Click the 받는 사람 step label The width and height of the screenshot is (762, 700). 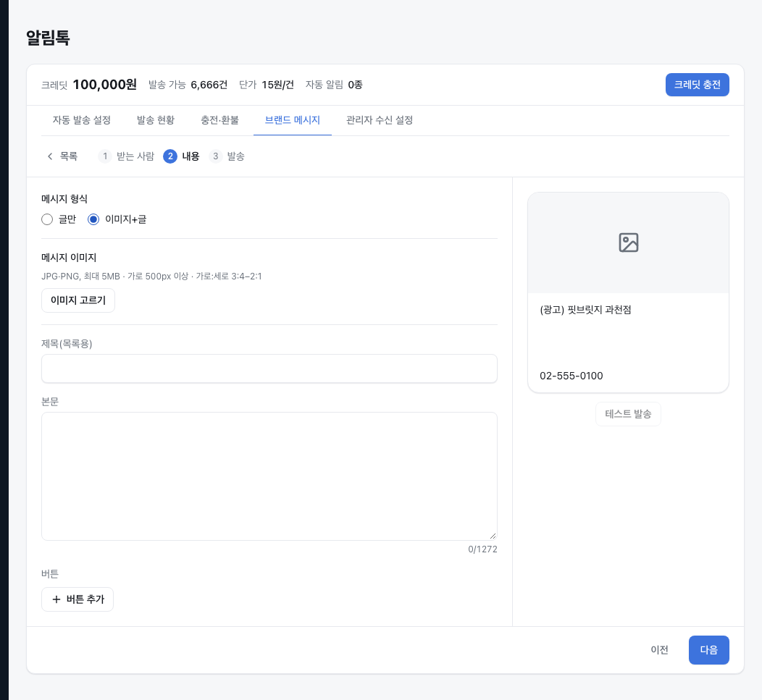click(x=135, y=156)
